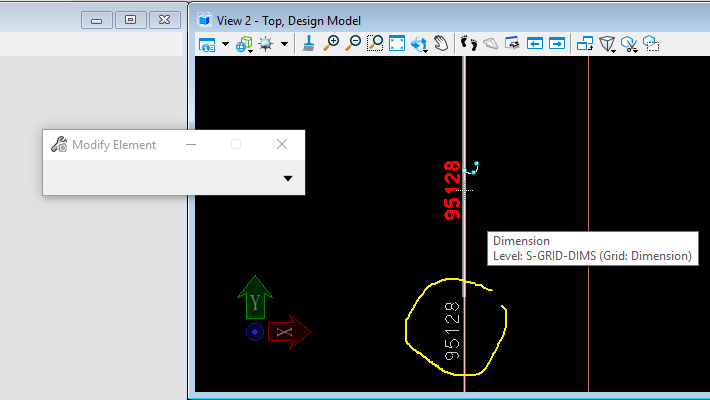Click the minimize button of left window
The image size is (710, 400).
(x=96, y=20)
